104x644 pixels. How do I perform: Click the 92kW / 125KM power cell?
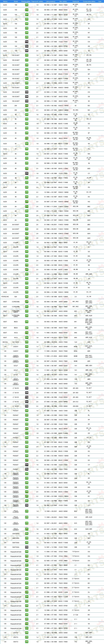pyautogui.click(x=63, y=296)
